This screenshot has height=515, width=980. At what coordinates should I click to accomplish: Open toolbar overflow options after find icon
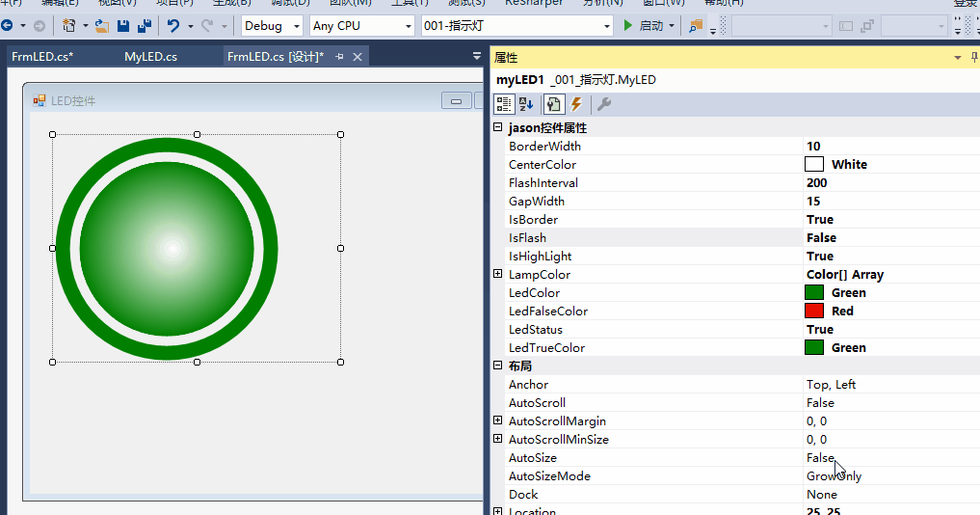coord(712,30)
